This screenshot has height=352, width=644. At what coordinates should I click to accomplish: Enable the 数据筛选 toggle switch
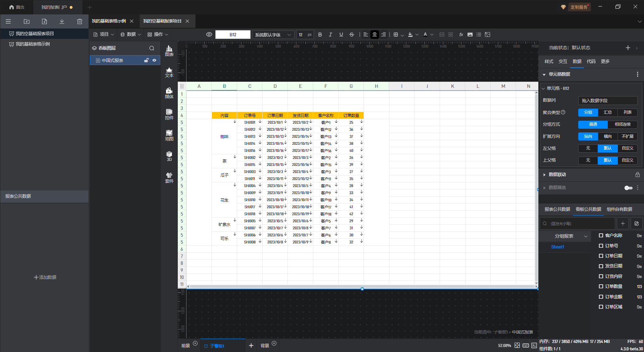[628, 188]
